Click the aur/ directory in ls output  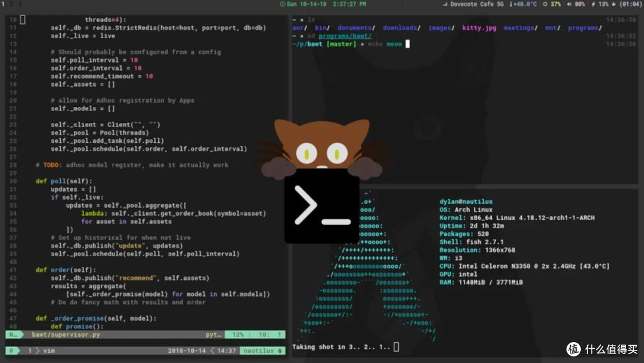299,28
